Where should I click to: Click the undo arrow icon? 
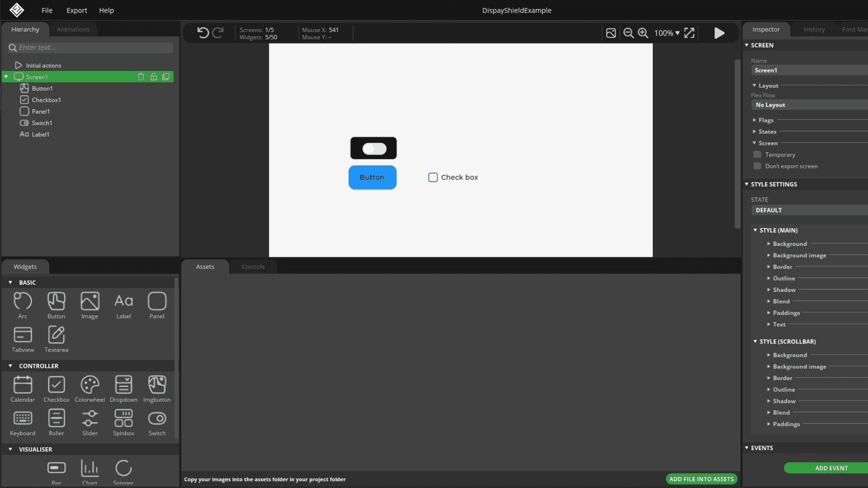(x=203, y=33)
